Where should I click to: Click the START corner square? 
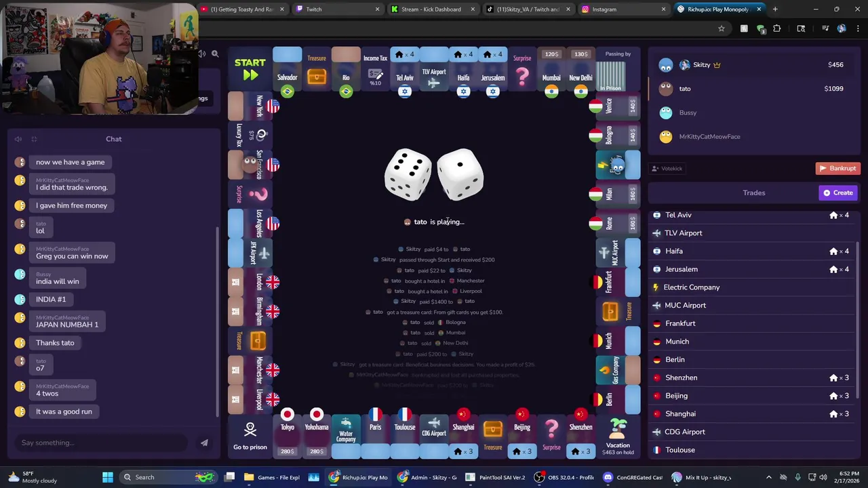tap(250, 69)
